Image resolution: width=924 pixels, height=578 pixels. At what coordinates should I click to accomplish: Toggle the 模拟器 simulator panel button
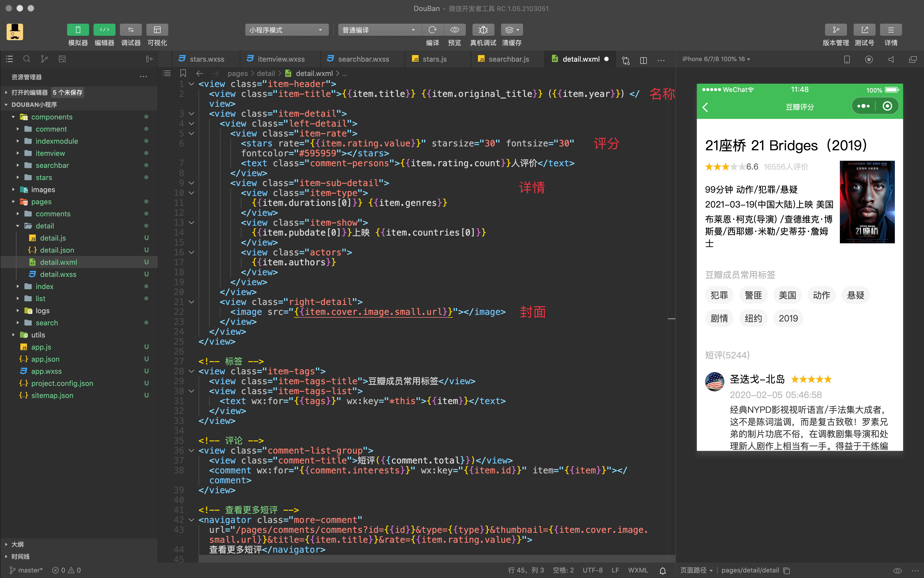(78, 30)
